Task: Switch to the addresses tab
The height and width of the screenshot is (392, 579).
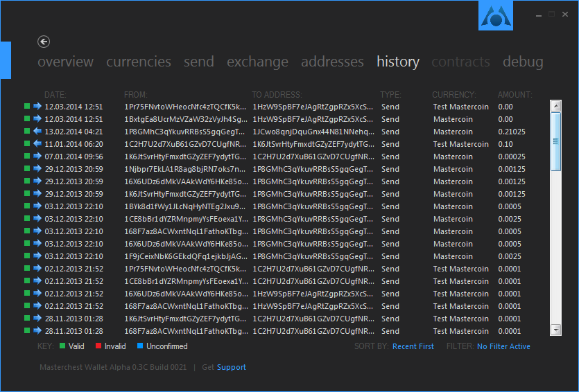Action: tap(332, 62)
